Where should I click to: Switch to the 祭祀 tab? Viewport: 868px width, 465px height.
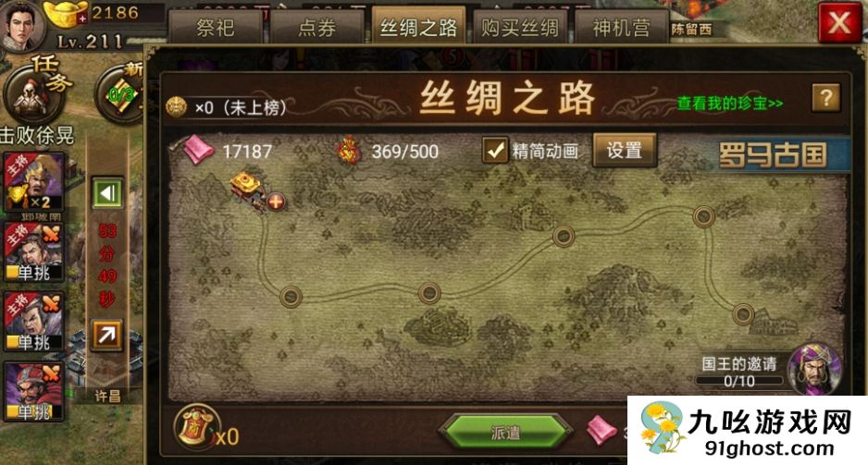pyautogui.click(x=216, y=28)
